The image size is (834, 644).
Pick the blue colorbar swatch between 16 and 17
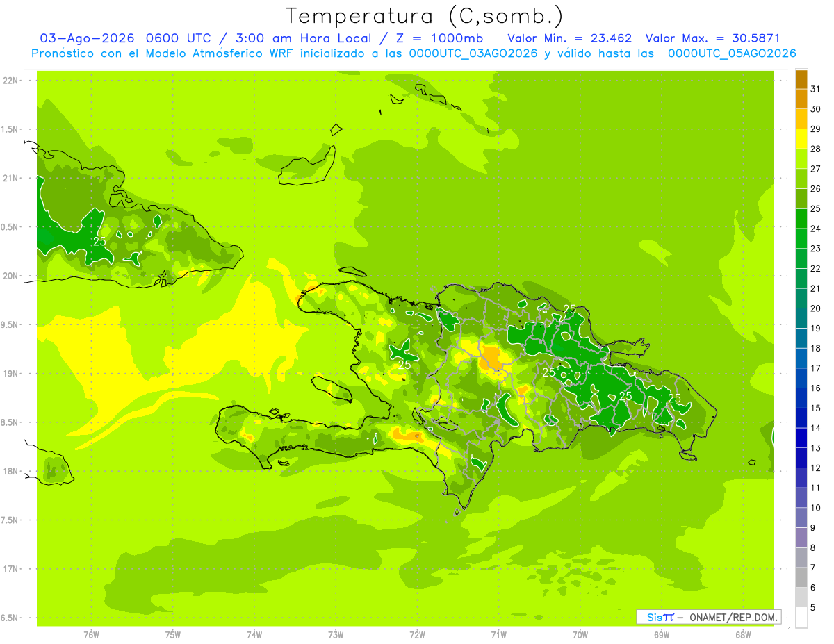[x=801, y=378]
